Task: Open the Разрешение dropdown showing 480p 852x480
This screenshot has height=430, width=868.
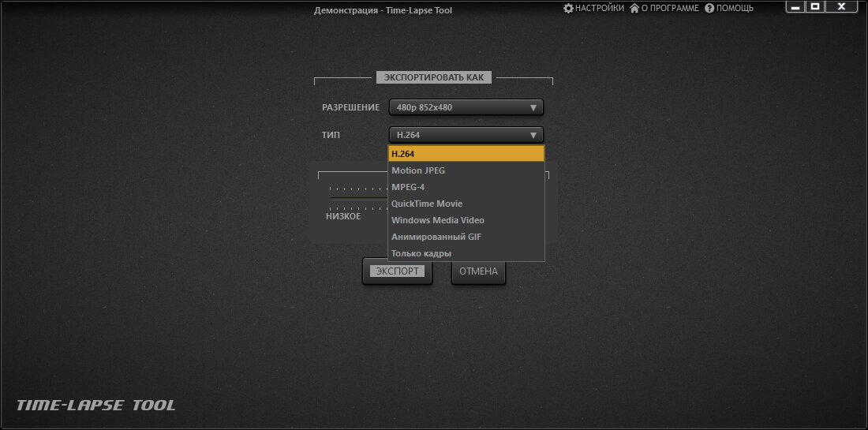Action: [x=466, y=107]
